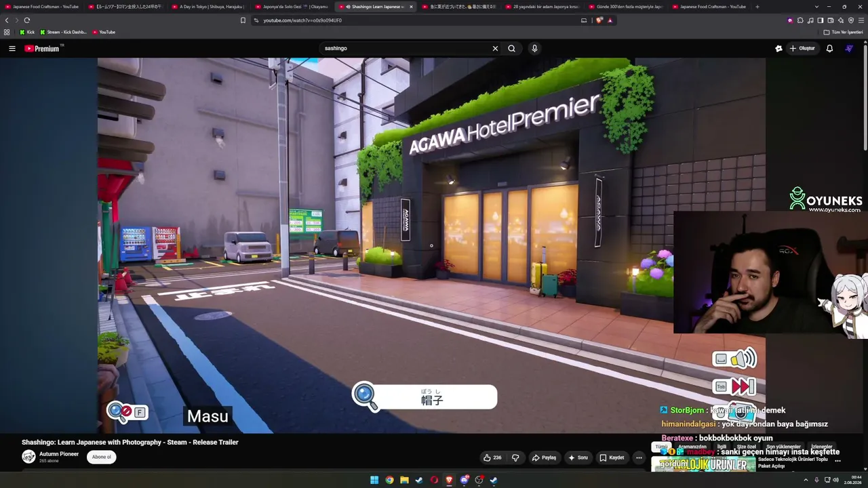Open a new browser tab
This screenshot has height=488, width=868.
tap(757, 7)
